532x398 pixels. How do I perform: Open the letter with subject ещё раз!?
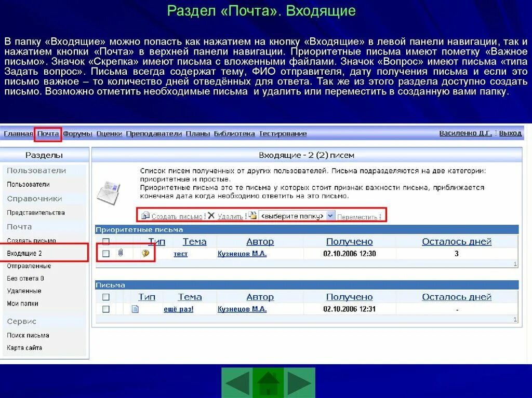179,309
